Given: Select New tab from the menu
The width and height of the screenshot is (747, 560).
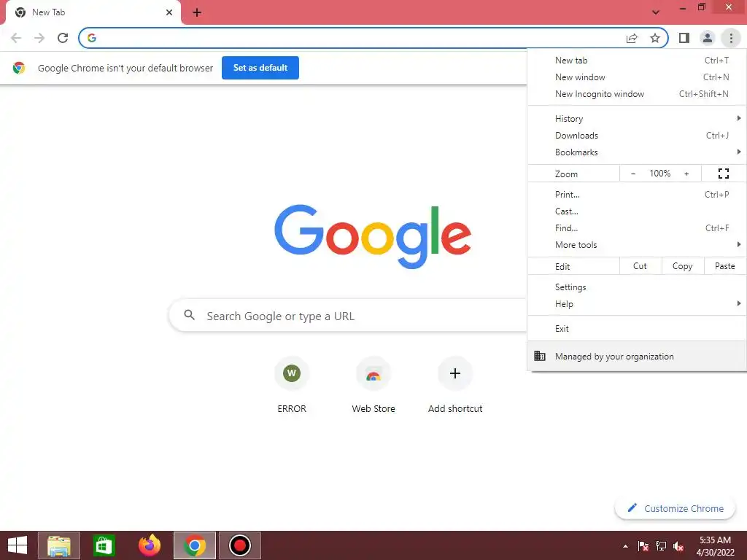Looking at the screenshot, I should 637,61.
